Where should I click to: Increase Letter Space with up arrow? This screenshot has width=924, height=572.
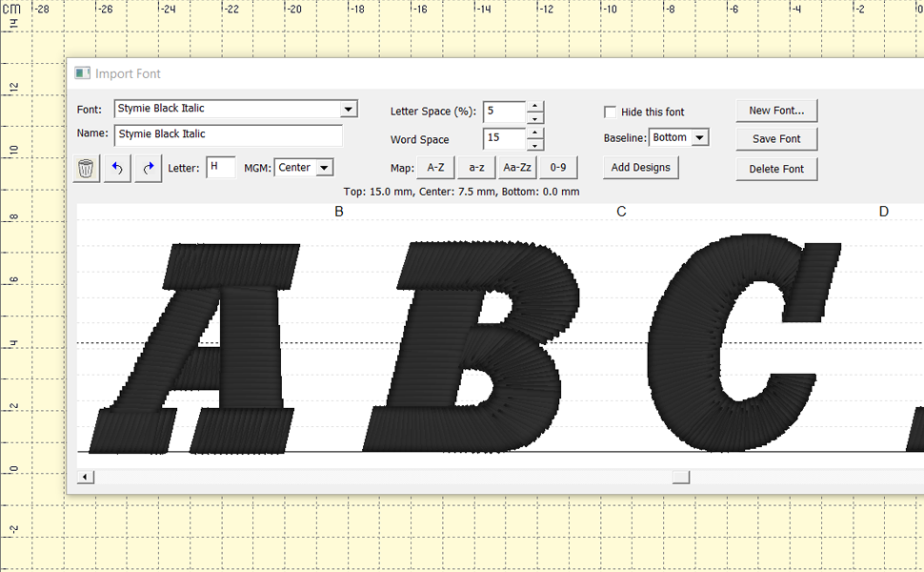click(534, 106)
